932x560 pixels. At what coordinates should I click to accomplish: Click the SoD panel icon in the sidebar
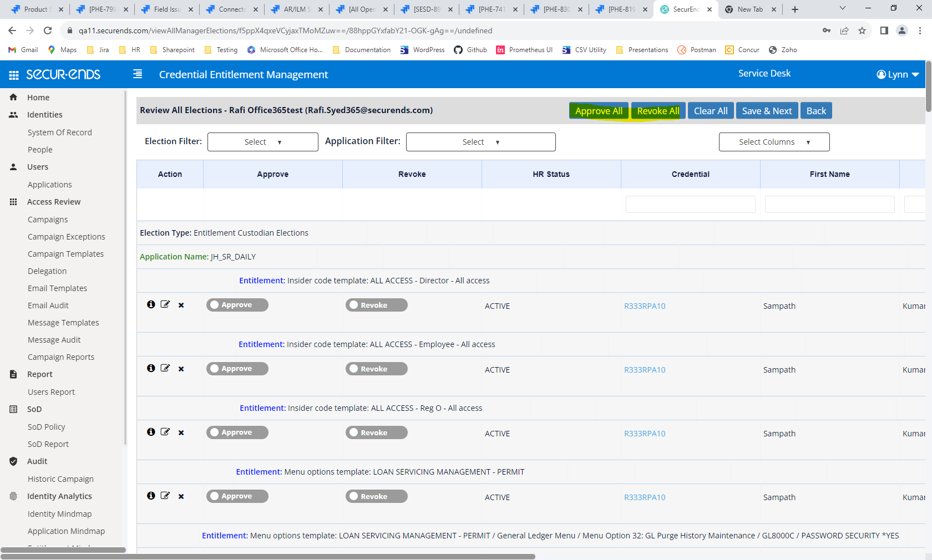coord(13,409)
